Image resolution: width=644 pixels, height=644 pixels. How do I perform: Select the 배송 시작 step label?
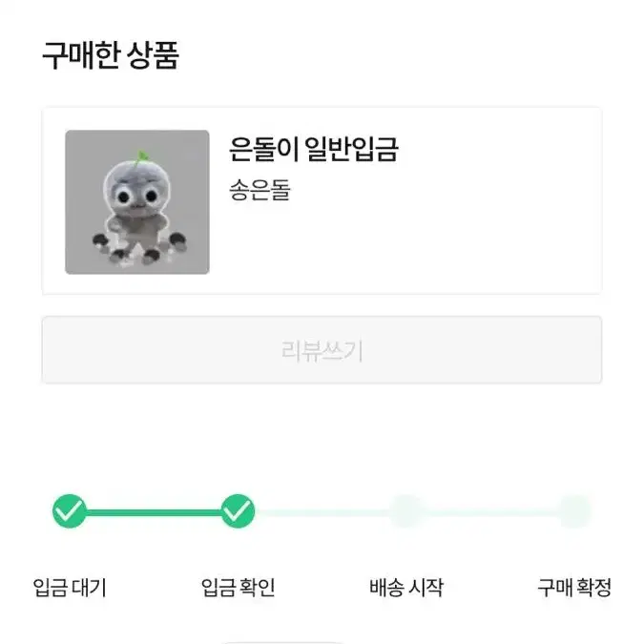click(x=406, y=588)
